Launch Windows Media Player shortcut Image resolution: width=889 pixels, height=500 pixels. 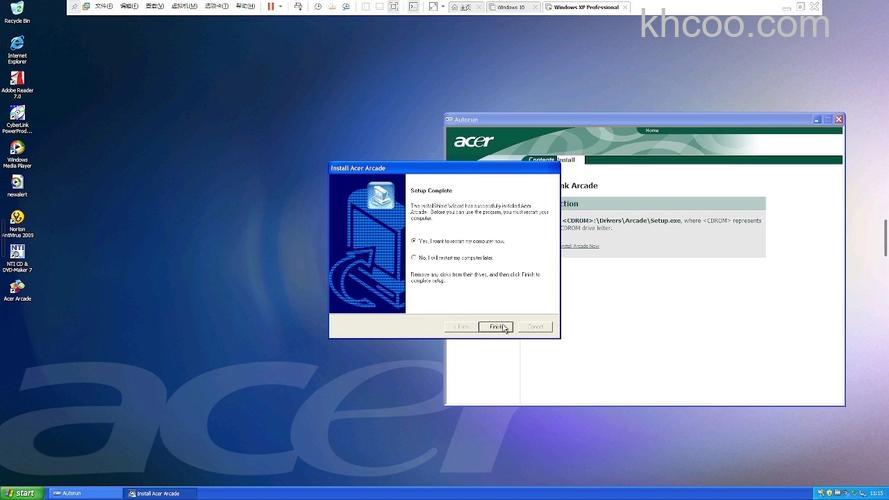click(17, 149)
